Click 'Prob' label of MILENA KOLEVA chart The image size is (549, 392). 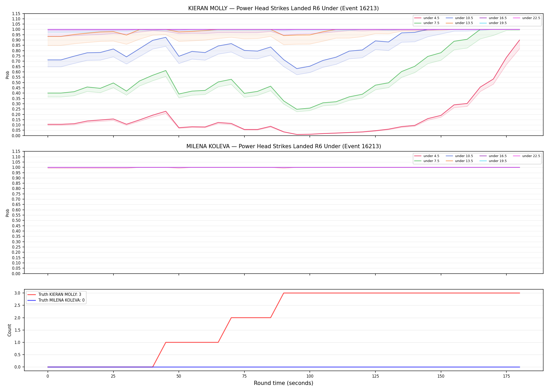8,213
